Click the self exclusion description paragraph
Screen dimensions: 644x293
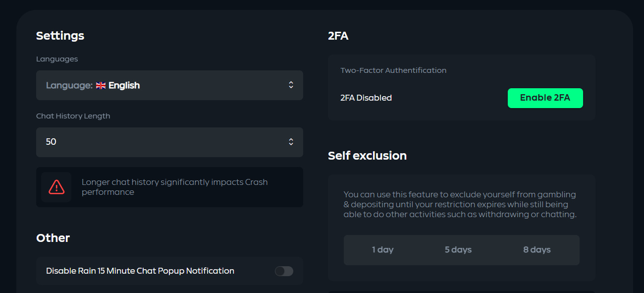click(x=460, y=204)
